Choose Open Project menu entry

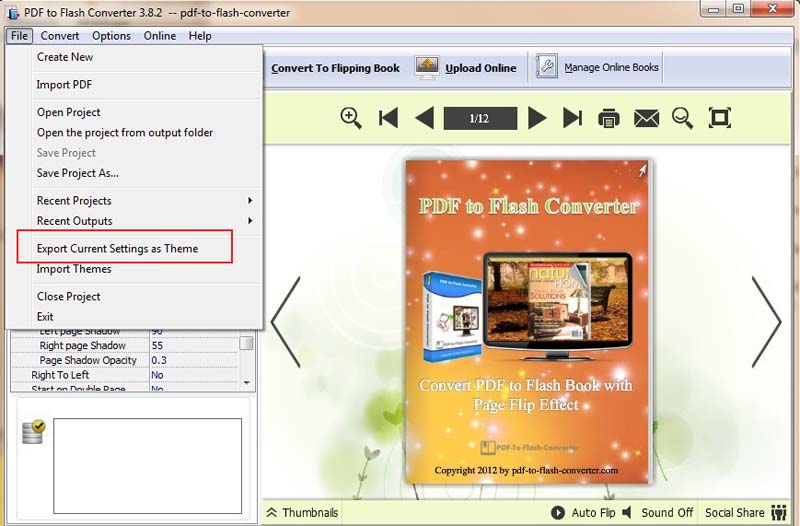click(x=68, y=112)
